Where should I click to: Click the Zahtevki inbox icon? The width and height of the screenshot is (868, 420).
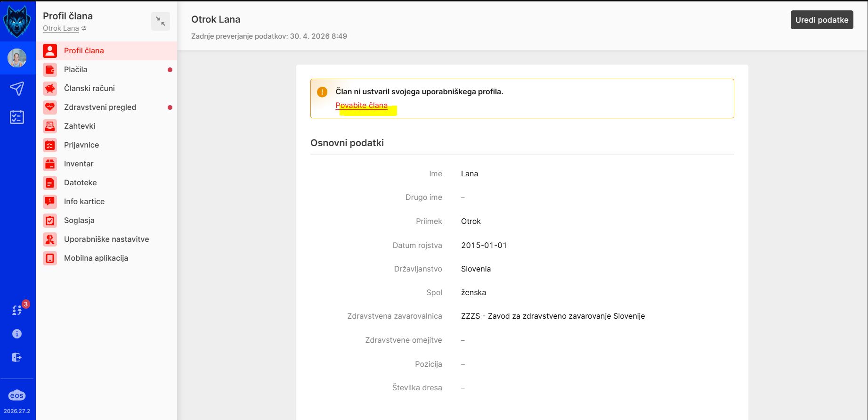[x=50, y=126]
